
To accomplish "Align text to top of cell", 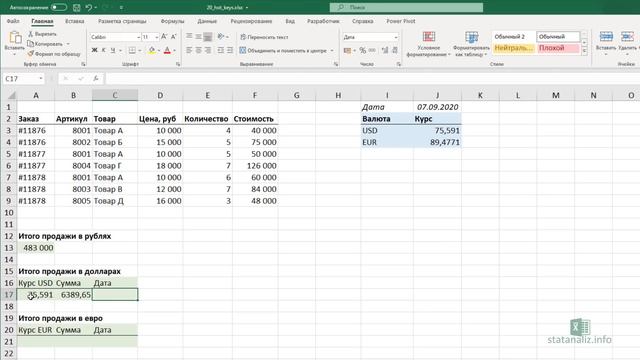I will point(189,37).
